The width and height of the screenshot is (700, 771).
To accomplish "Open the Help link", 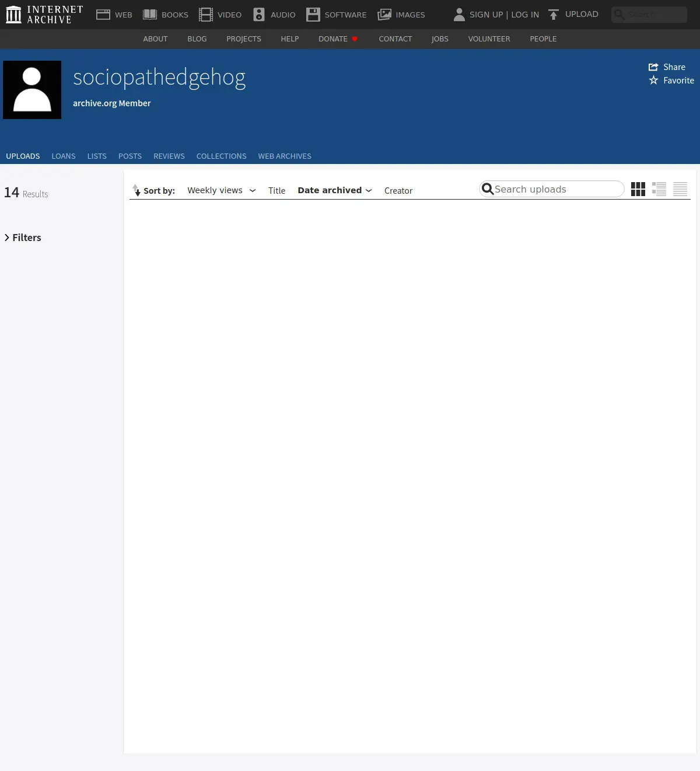I will (x=290, y=39).
